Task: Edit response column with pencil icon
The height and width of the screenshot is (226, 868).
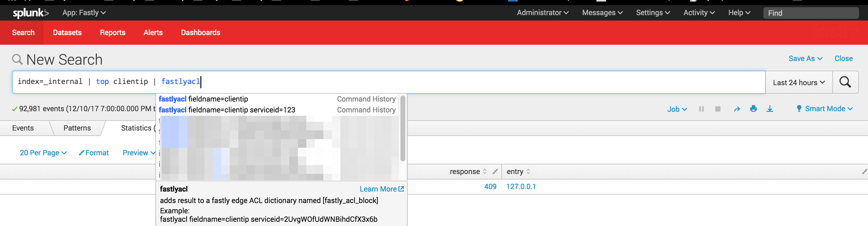Action: tap(495, 171)
